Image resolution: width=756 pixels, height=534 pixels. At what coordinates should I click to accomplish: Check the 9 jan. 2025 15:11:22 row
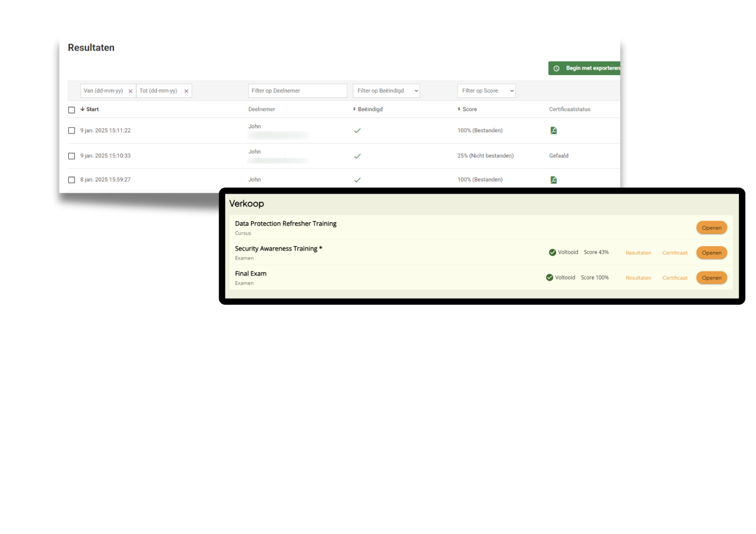point(71,131)
